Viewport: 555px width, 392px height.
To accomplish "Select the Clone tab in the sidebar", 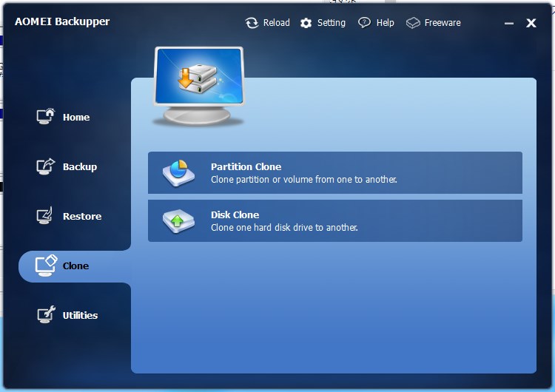I will (x=75, y=266).
